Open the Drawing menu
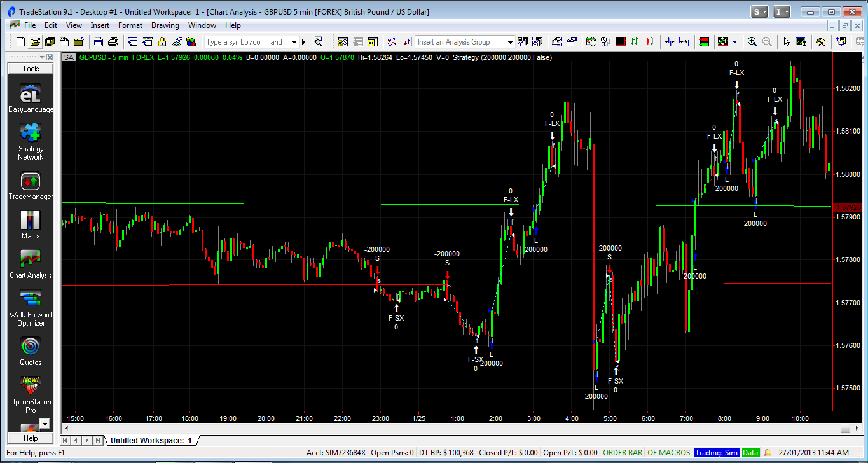This screenshot has width=868, height=463. click(x=165, y=25)
